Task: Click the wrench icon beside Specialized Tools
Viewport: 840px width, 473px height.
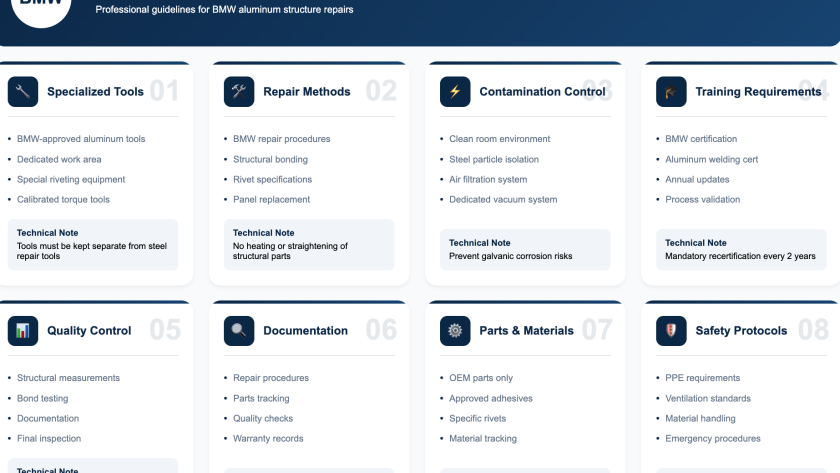Action: point(23,92)
